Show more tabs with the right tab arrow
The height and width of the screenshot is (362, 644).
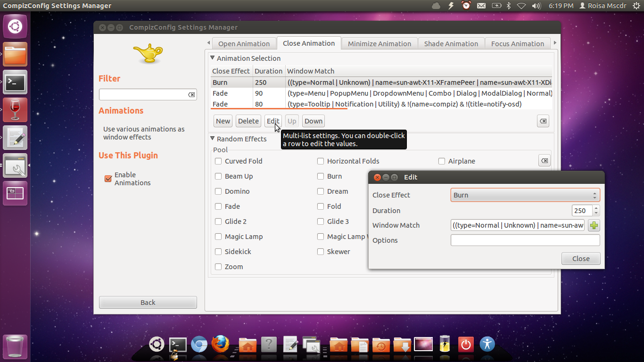click(555, 43)
